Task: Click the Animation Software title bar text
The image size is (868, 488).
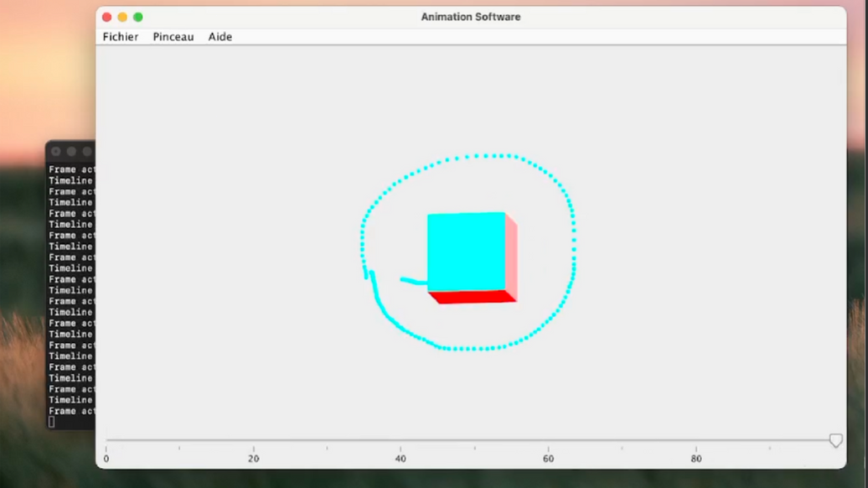Action: (x=470, y=17)
